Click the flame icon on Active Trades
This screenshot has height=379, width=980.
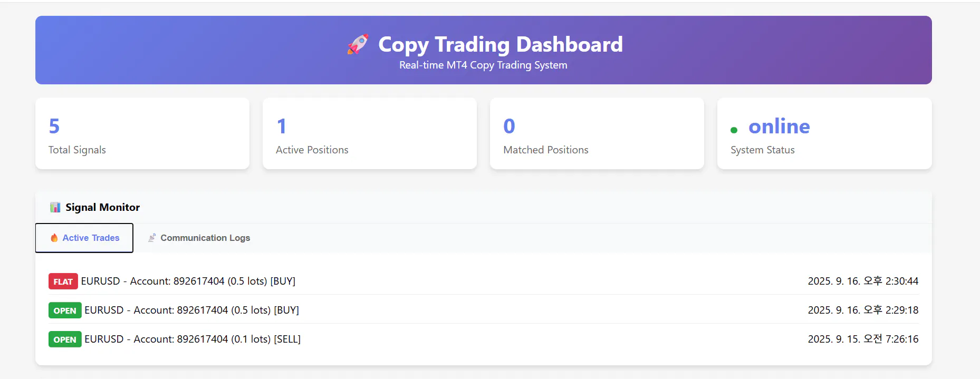[54, 238]
